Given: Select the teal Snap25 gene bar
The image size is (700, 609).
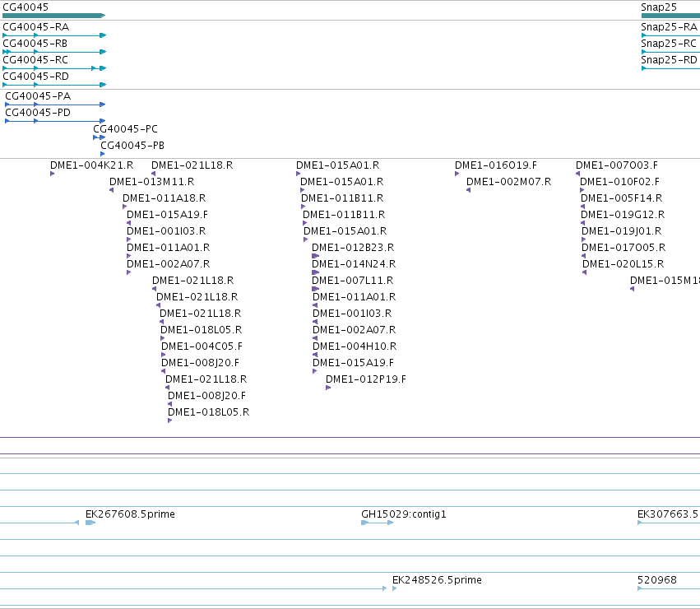Looking at the screenshot, I should coord(670,16).
